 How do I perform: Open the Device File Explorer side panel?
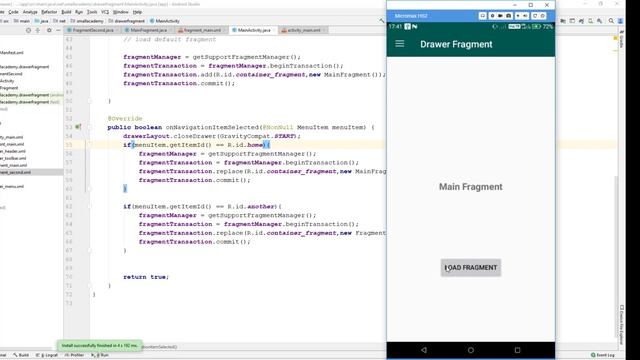click(621, 324)
